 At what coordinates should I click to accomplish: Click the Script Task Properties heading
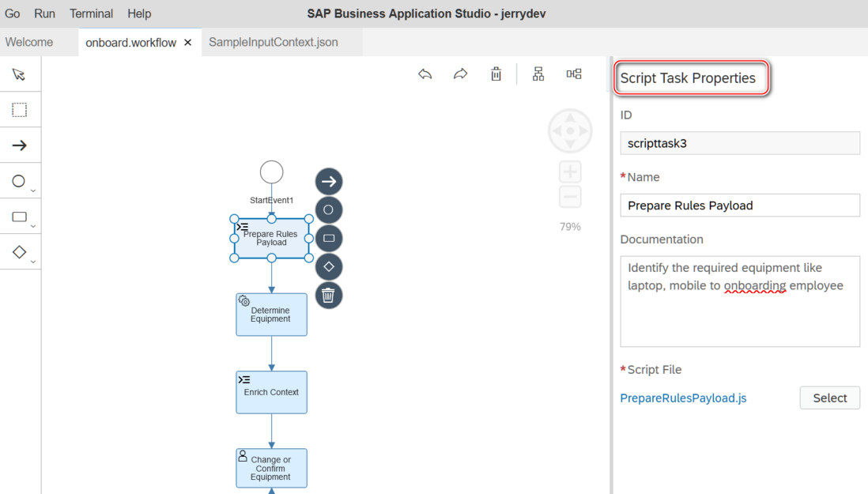click(688, 78)
